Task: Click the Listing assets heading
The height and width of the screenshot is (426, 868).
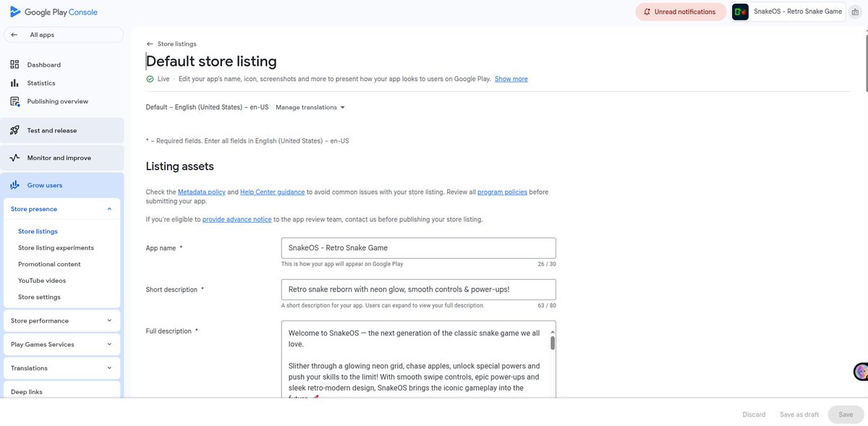Action: 180,166
